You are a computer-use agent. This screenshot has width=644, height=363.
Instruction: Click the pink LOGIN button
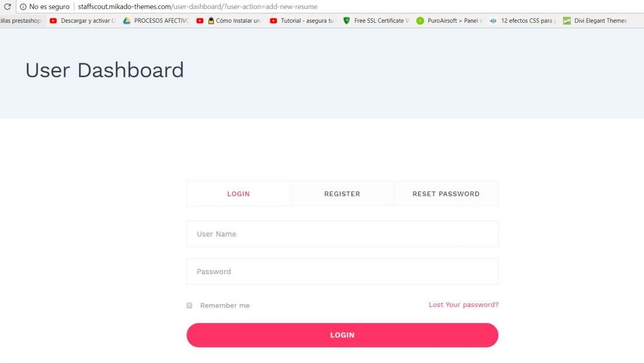click(342, 335)
